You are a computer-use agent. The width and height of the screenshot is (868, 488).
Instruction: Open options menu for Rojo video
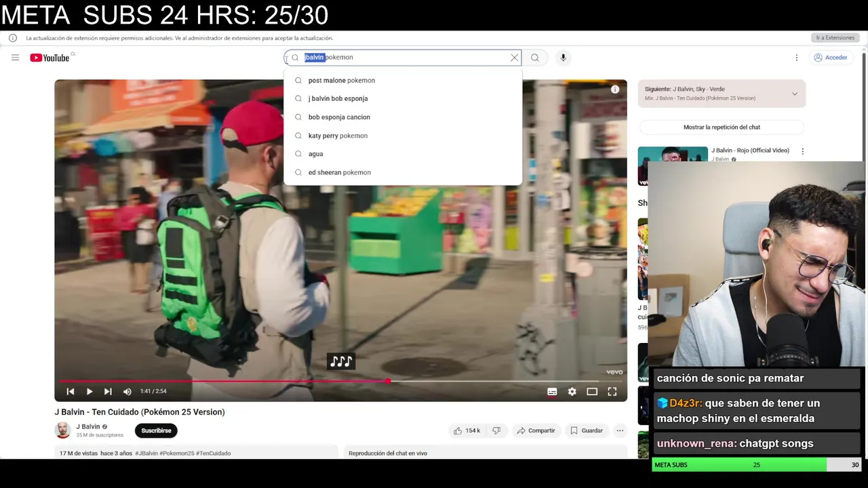tap(802, 151)
